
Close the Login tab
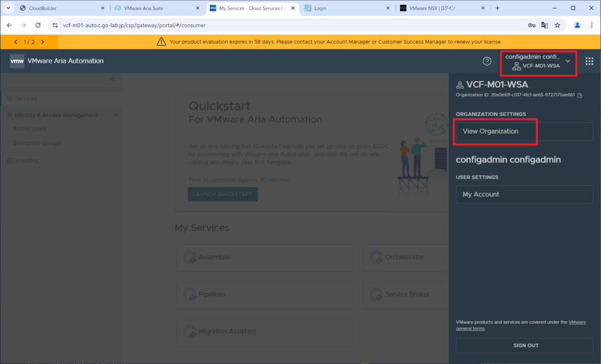pos(388,8)
